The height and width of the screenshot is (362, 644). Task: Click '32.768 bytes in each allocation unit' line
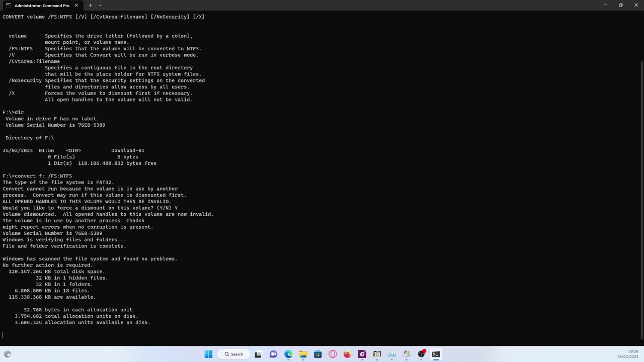(79, 310)
